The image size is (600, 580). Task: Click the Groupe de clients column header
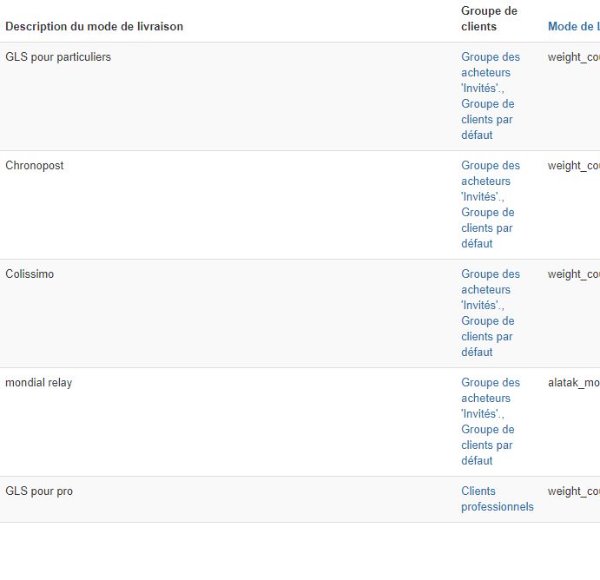click(489, 18)
